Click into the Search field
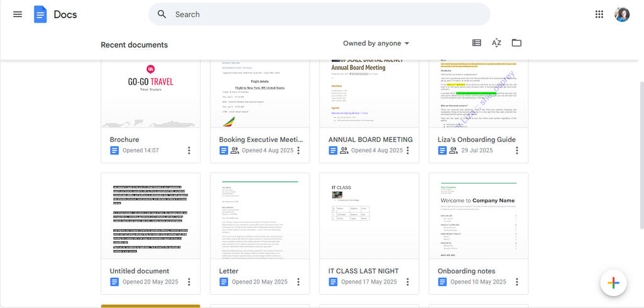Screen dimensions: 644x308 319,14
